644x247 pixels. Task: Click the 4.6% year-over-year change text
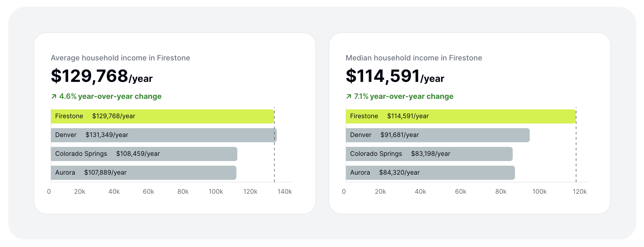(x=110, y=96)
